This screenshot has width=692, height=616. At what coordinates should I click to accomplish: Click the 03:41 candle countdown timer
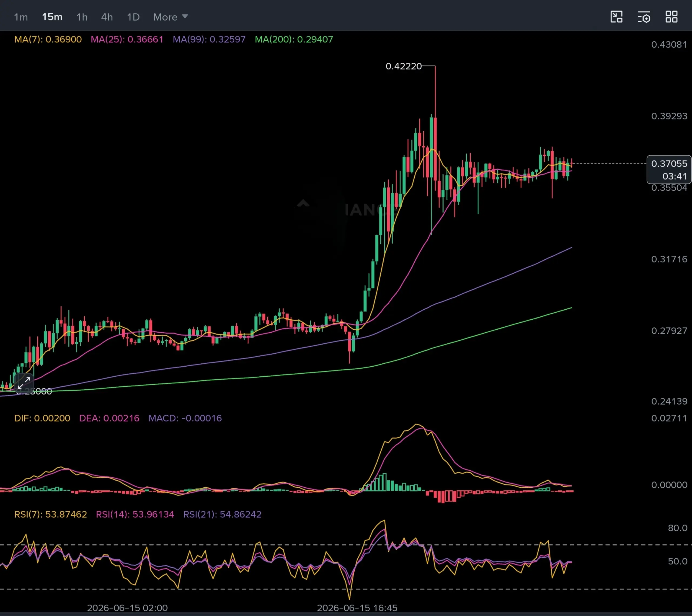[674, 176]
